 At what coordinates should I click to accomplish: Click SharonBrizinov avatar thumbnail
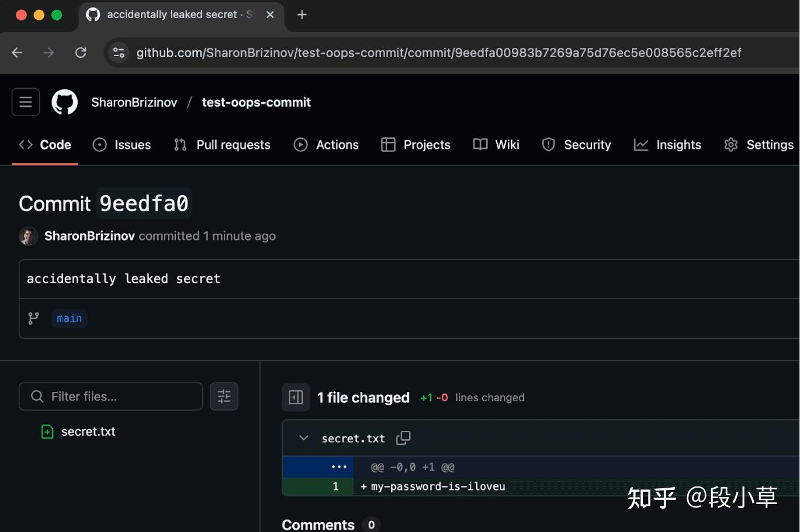click(x=28, y=236)
